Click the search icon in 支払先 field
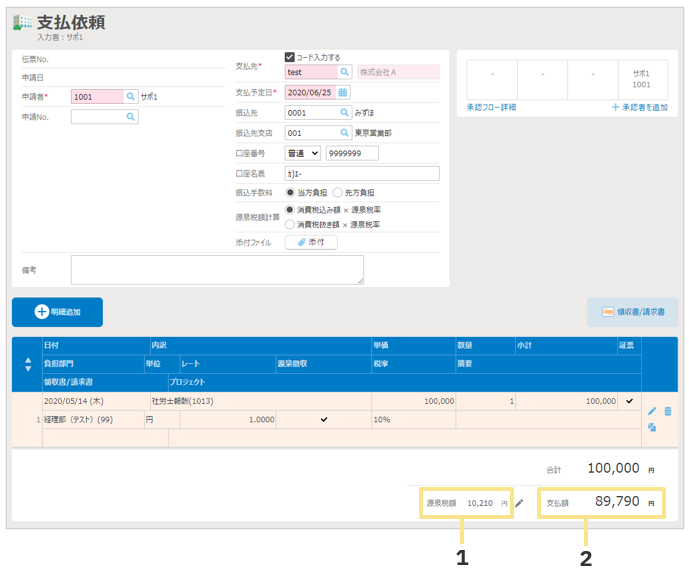This screenshot has height=573, width=689. click(344, 72)
